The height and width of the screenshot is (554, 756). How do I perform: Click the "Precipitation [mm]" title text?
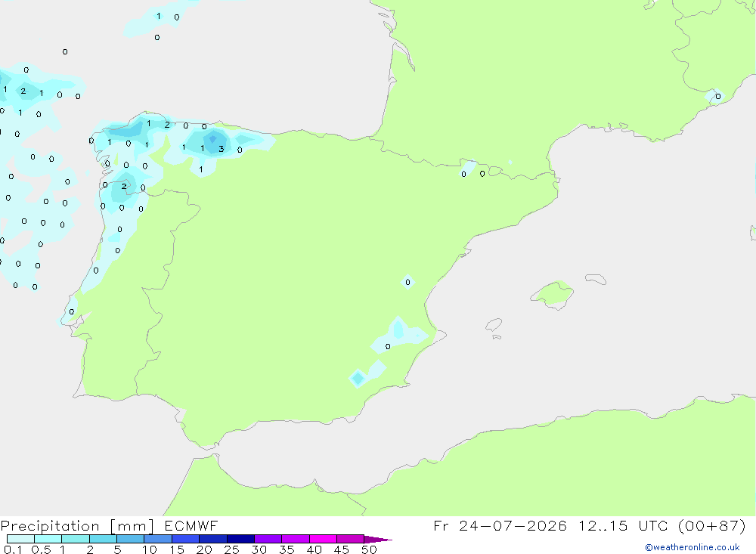pos(78,526)
